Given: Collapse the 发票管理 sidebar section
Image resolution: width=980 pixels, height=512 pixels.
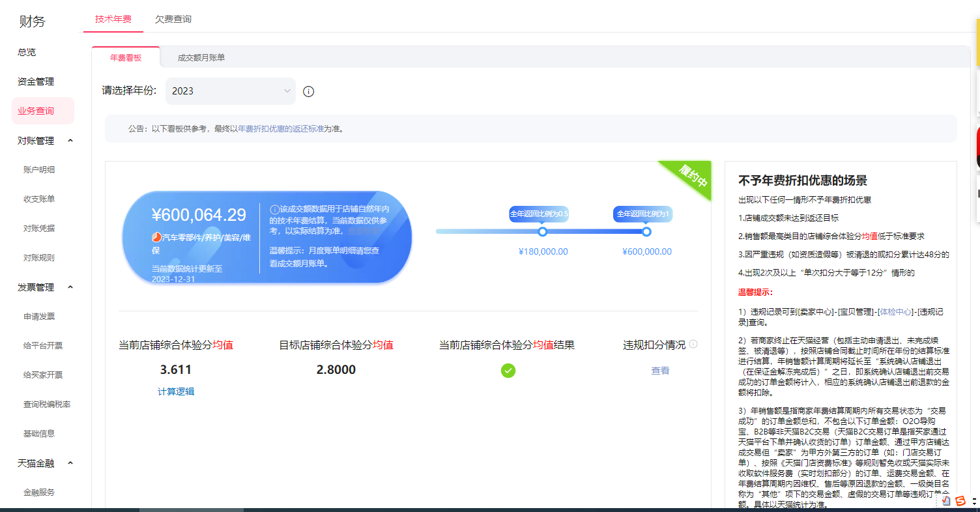Looking at the screenshot, I should coord(71,287).
